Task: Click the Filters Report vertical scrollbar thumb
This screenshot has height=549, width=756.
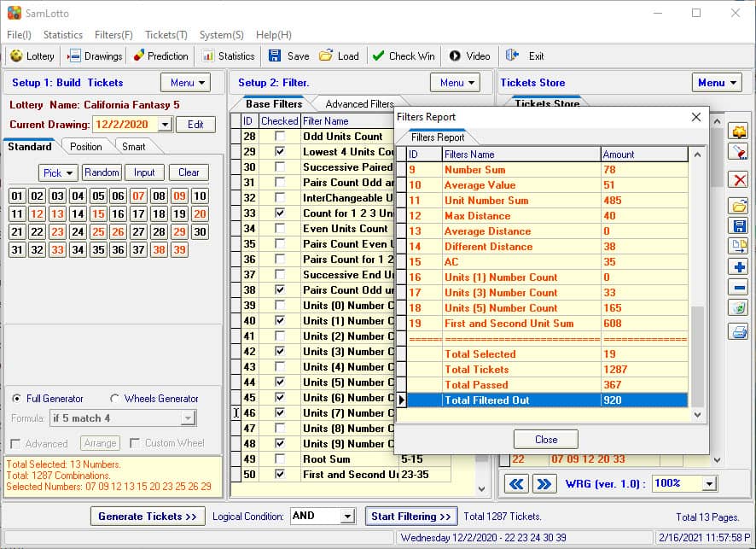Action: [x=698, y=354]
